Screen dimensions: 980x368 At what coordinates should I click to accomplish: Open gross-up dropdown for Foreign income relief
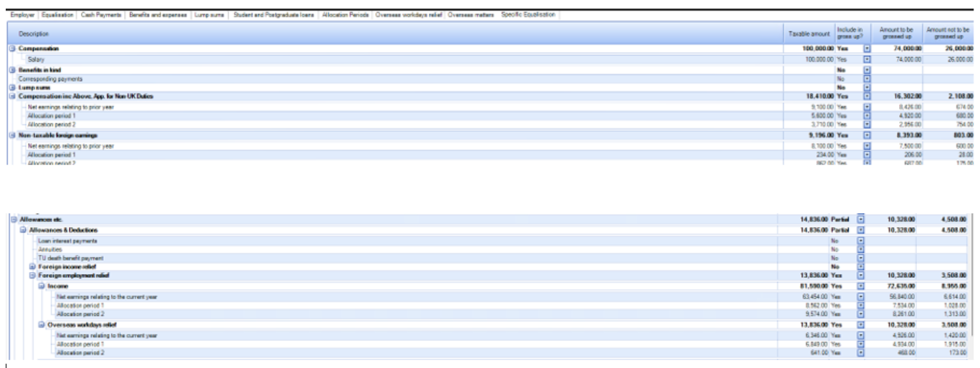click(861, 266)
